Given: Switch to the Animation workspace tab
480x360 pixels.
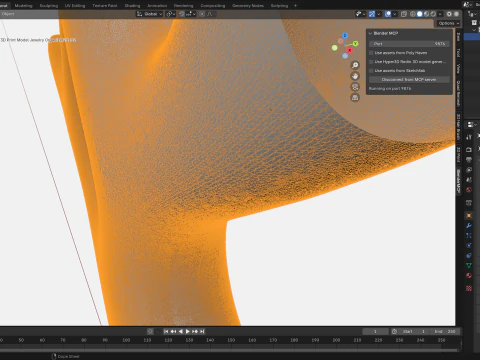Looking at the screenshot, I should [x=157, y=6].
